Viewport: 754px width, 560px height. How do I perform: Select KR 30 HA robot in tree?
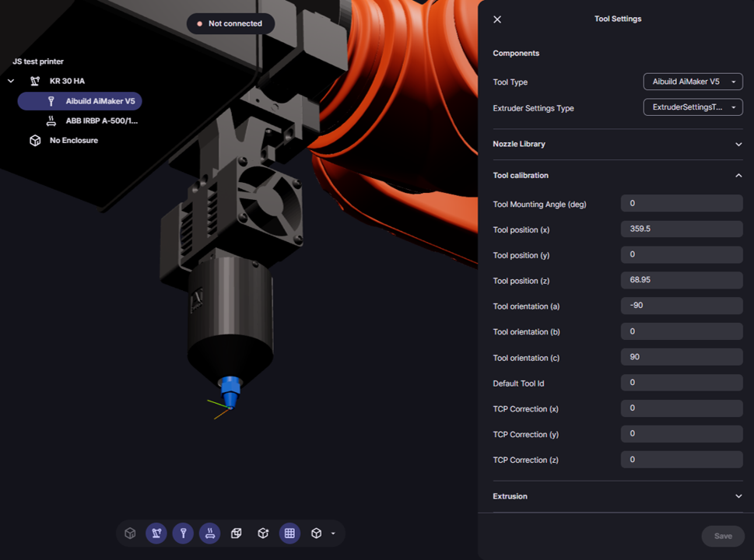pos(67,81)
